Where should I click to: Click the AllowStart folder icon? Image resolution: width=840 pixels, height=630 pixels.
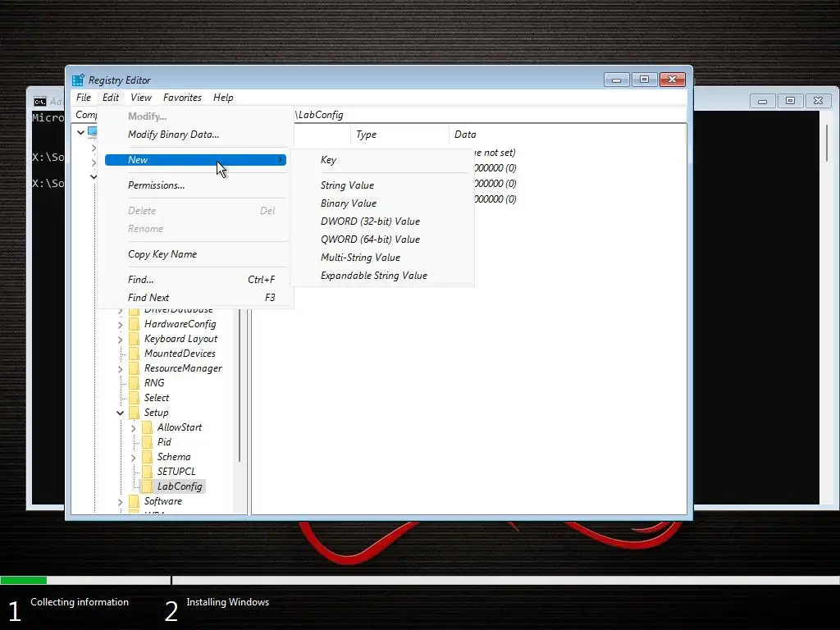tap(147, 427)
